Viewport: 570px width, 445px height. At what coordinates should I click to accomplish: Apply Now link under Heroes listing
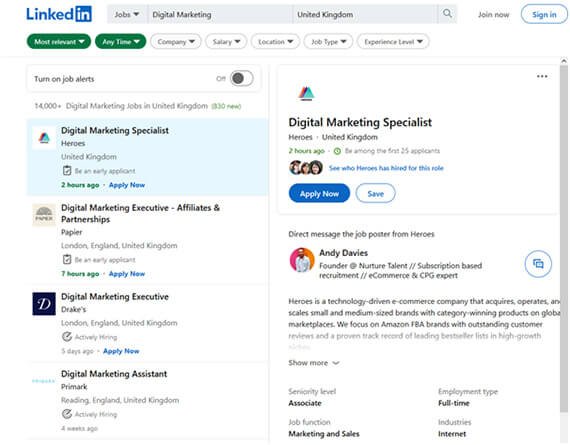[x=127, y=185]
